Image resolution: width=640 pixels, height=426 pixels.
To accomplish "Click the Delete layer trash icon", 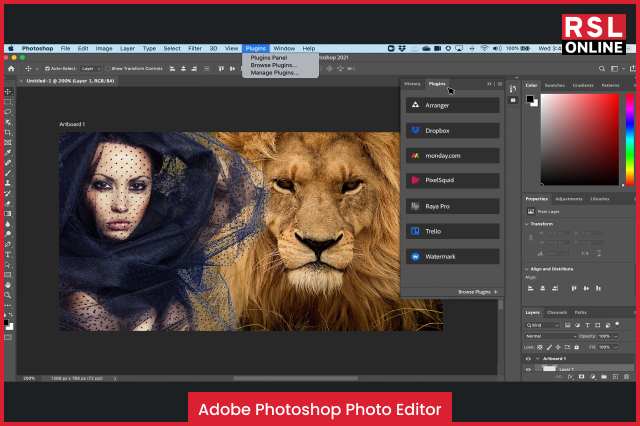I will (626, 377).
